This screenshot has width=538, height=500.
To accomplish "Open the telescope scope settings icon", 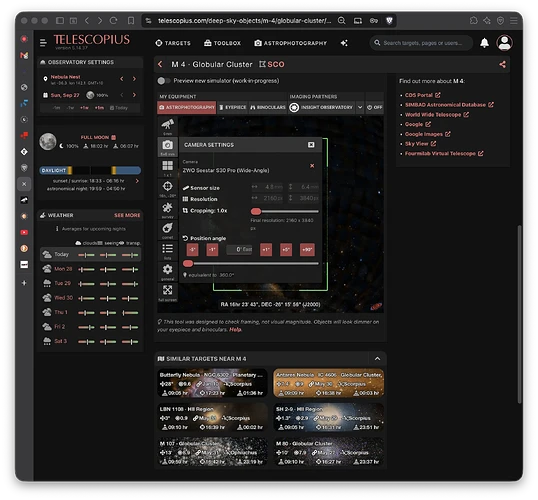I will (167, 126).
